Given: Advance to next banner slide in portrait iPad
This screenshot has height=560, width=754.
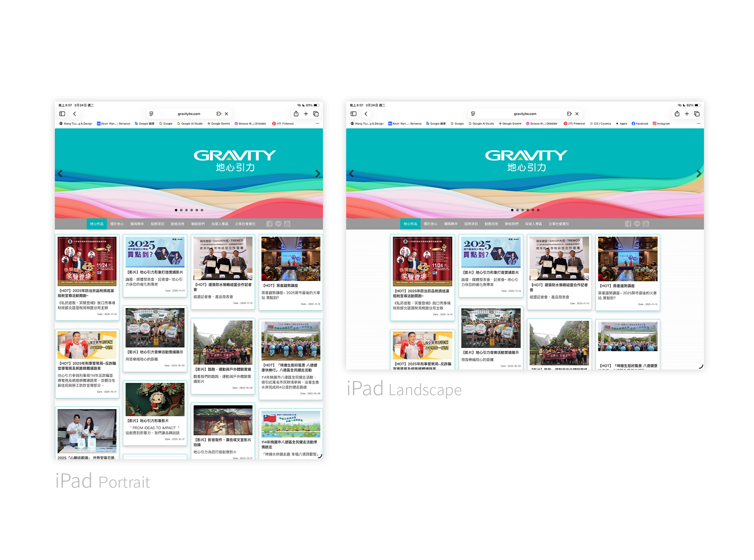Looking at the screenshot, I should point(318,174).
